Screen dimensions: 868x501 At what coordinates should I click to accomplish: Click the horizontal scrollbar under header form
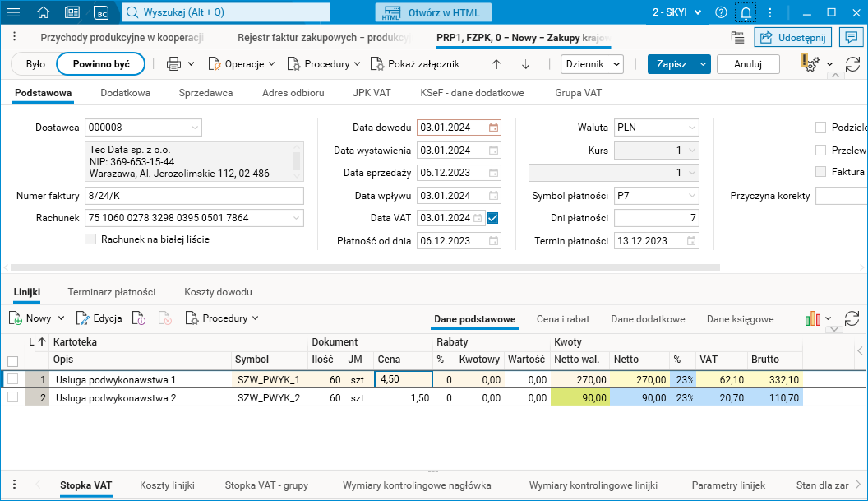[x=365, y=267]
